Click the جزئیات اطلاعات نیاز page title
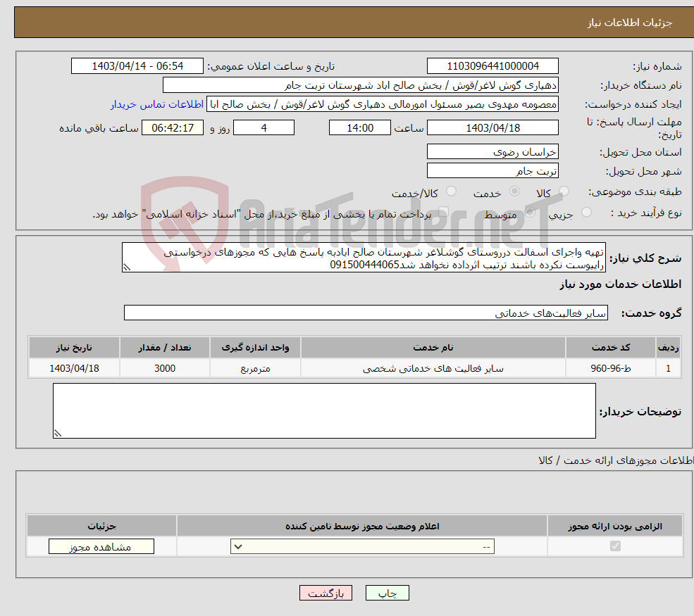Viewport: 694px width, 616px height. tap(629, 23)
